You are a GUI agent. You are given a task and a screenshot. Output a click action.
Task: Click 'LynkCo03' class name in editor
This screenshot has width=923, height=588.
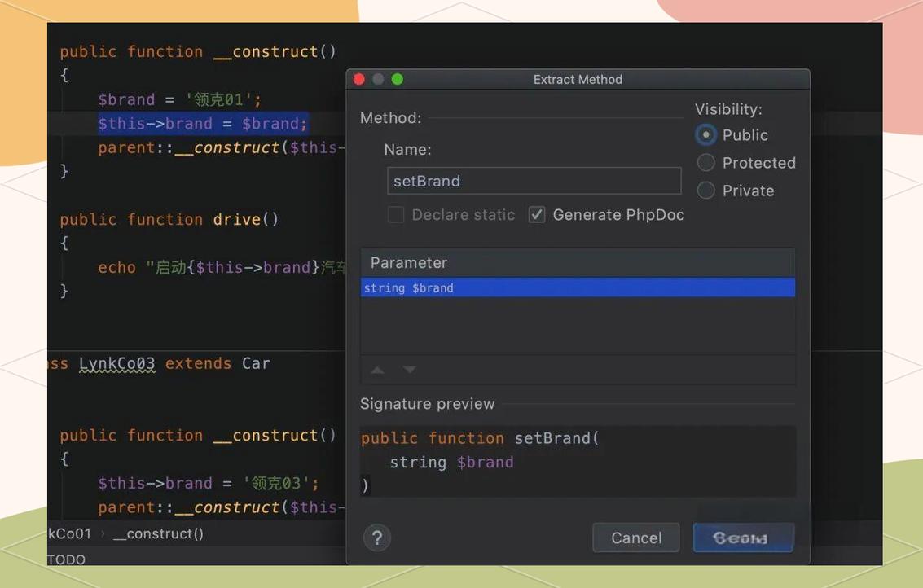117,364
